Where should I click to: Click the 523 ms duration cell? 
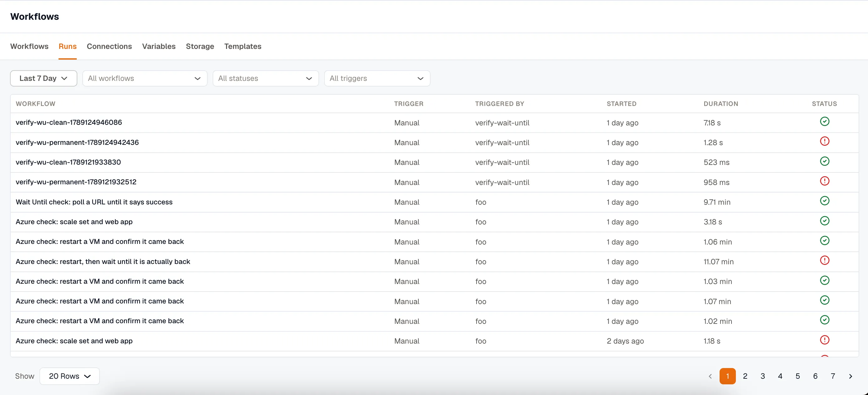coord(716,162)
